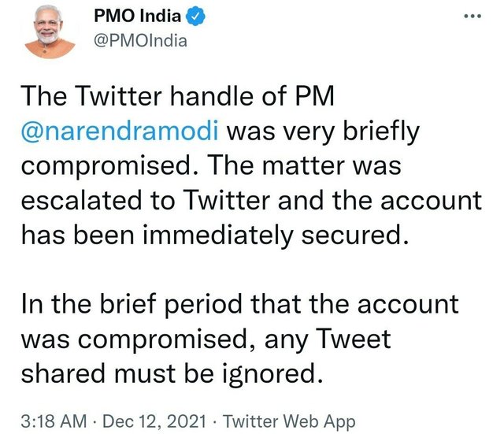
Task: Click the @PMOIndia handle
Action: [x=140, y=41]
